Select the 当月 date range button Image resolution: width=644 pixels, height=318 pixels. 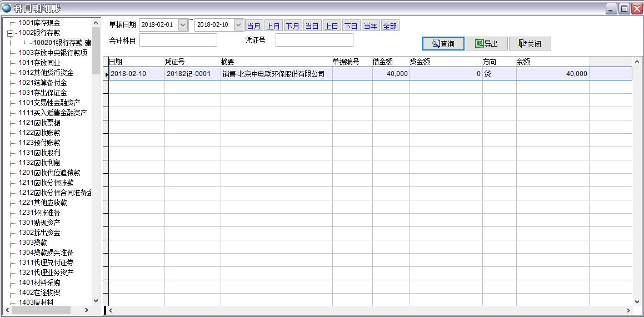[254, 26]
